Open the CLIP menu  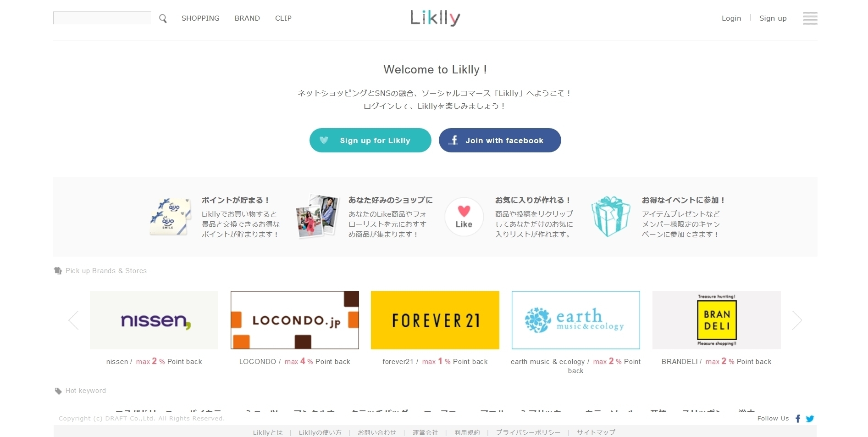coord(283,18)
